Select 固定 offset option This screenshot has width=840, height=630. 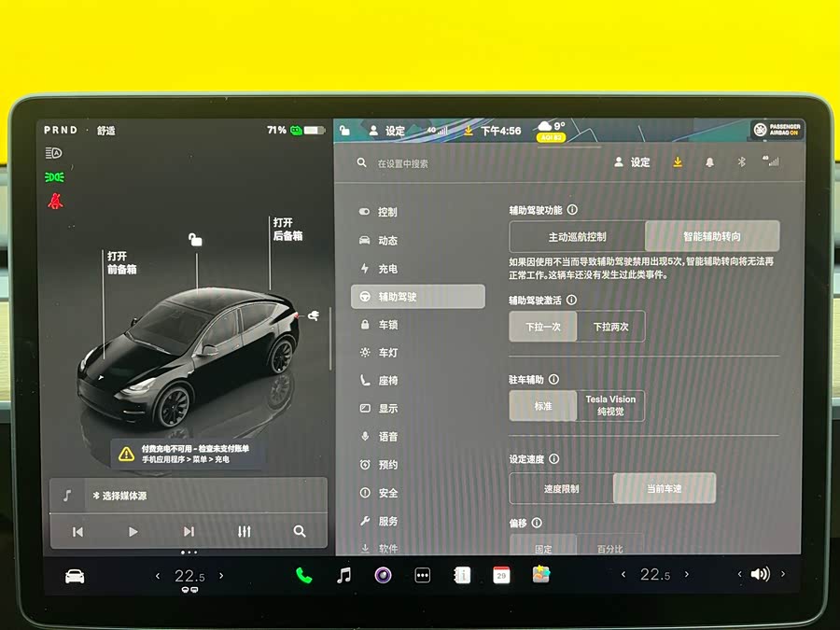543,546
